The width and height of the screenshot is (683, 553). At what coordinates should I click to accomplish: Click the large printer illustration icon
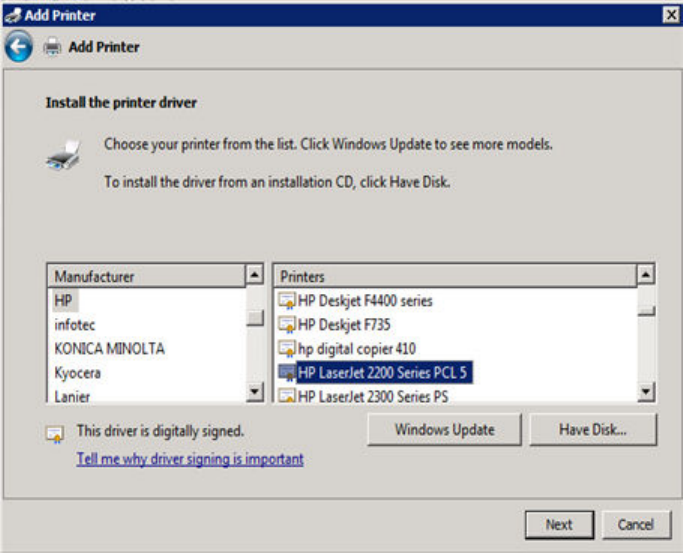(64, 155)
